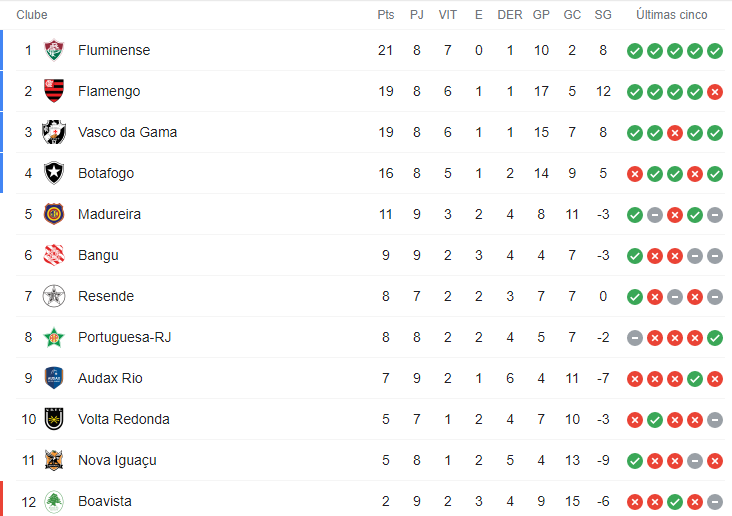Click the Pts column header
This screenshot has width=732, height=516.
(x=386, y=15)
